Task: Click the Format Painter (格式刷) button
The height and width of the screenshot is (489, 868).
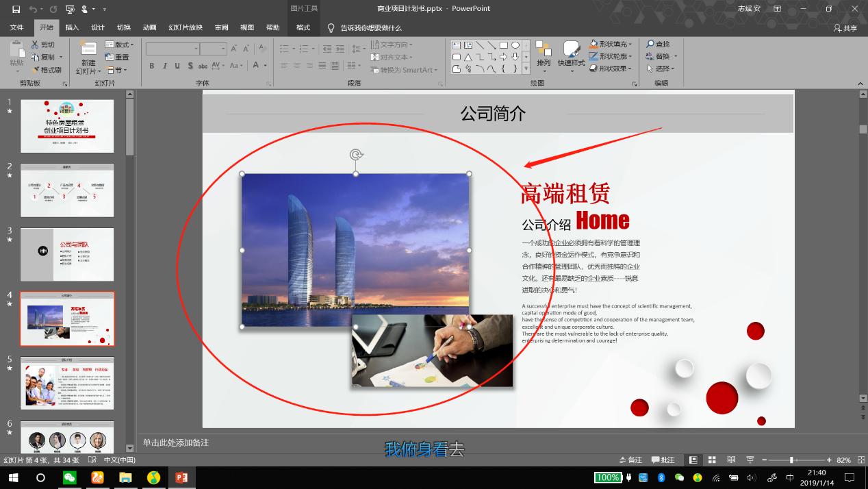Action: [x=47, y=70]
